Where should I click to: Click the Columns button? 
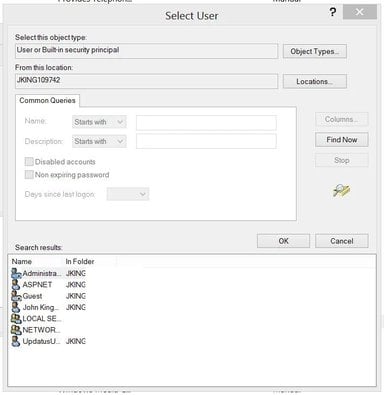(342, 119)
